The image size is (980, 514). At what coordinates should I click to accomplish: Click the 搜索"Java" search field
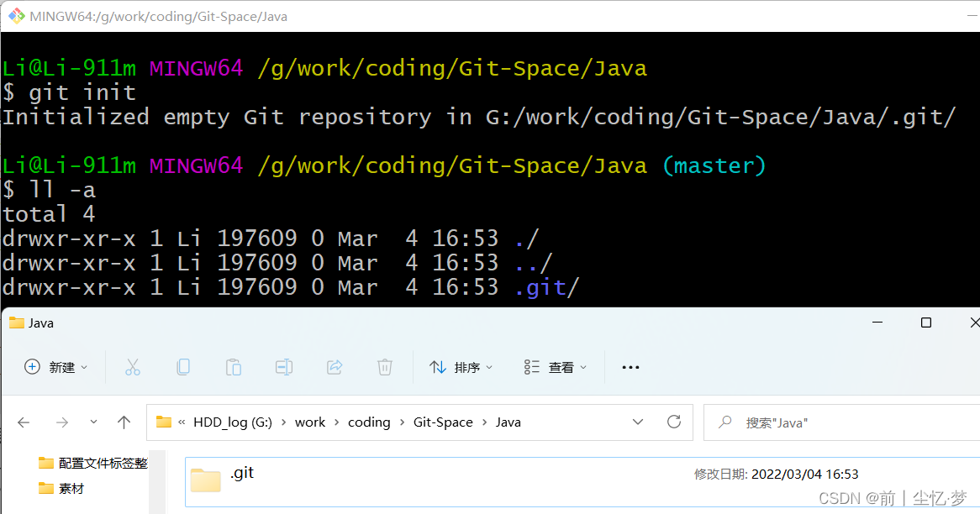[x=841, y=422]
